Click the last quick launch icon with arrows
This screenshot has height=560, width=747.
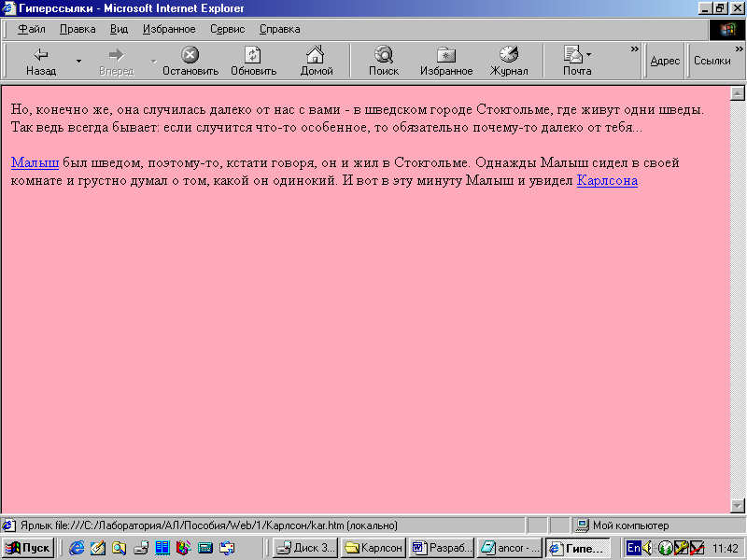tap(227, 548)
